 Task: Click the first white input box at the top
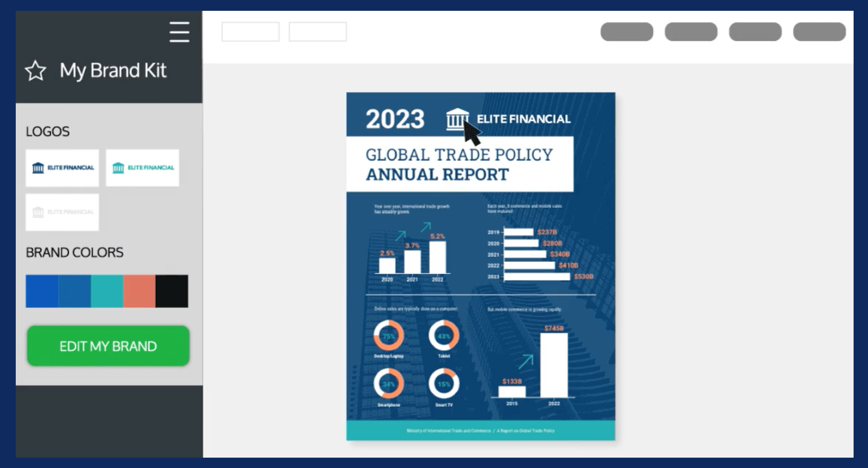[x=250, y=31]
